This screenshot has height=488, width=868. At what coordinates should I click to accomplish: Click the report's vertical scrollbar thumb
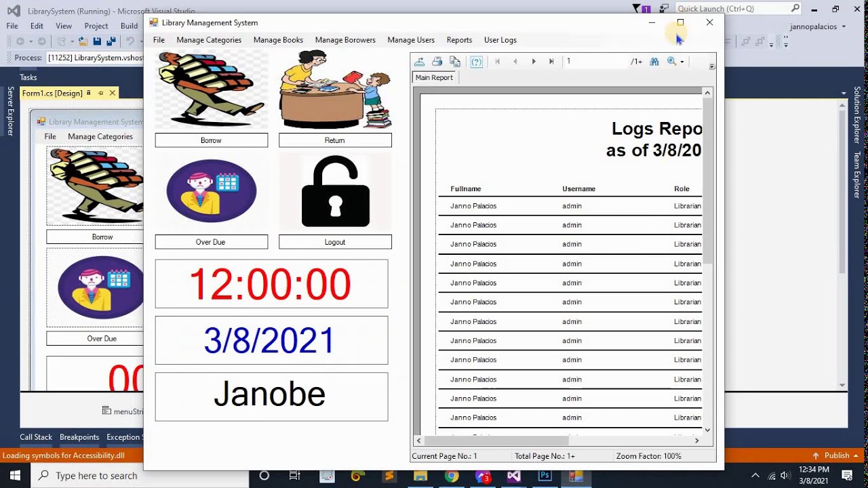click(x=707, y=180)
